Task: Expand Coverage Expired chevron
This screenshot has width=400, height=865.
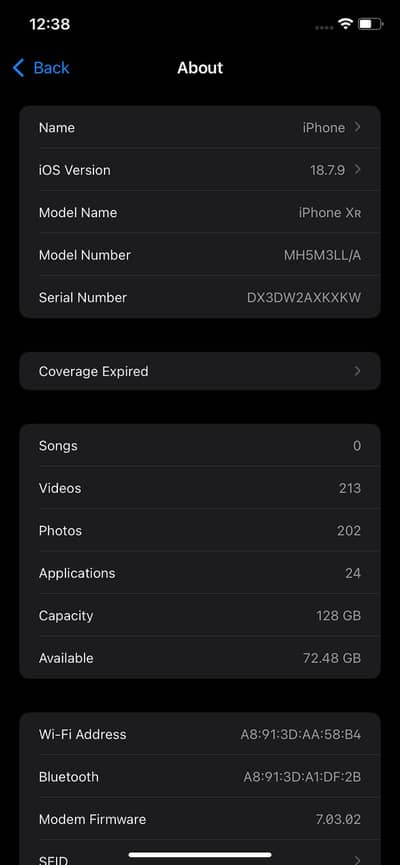Action: (x=358, y=371)
